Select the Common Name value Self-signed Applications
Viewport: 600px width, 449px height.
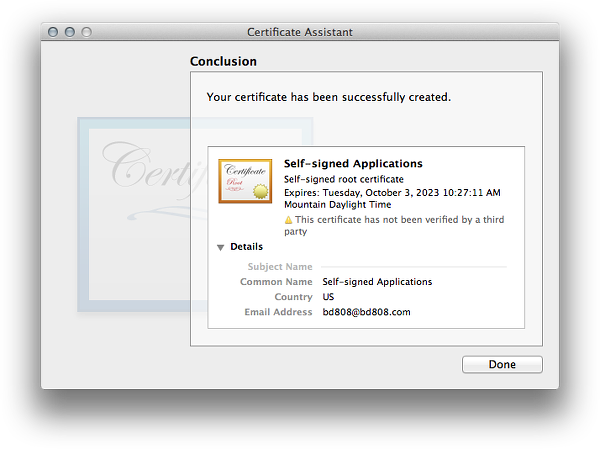pos(377,282)
